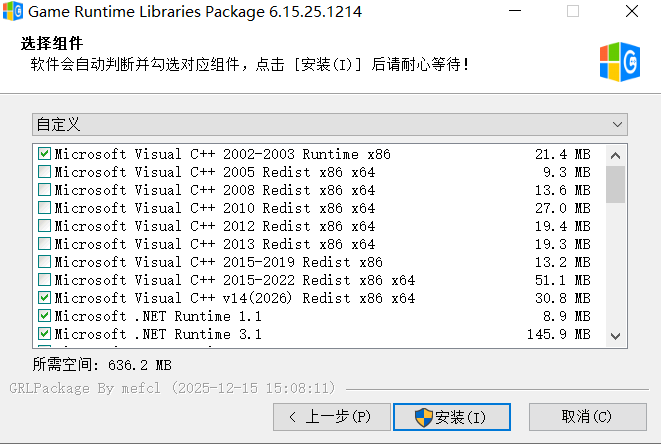Start installation with 安装(I) button
The image size is (661, 444).
[x=452, y=417]
